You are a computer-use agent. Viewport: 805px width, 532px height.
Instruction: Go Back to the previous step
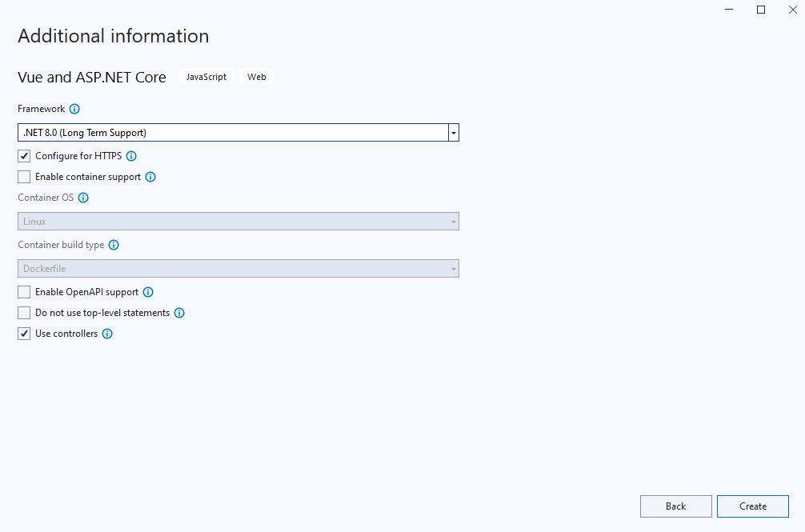tap(675, 506)
